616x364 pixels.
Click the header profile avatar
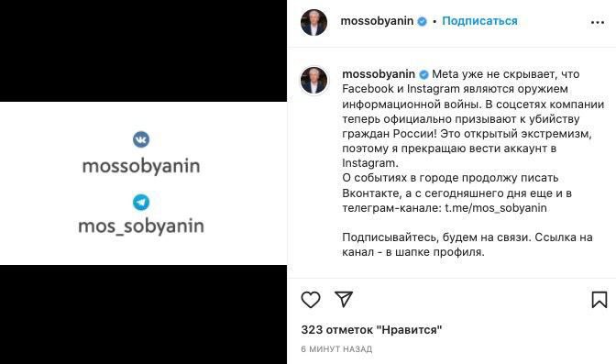click(x=313, y=22)
